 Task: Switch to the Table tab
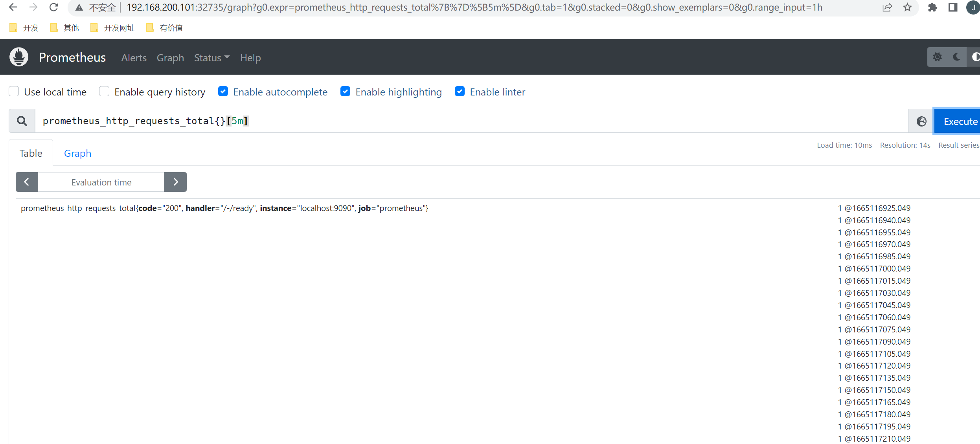tap(31, 153)
